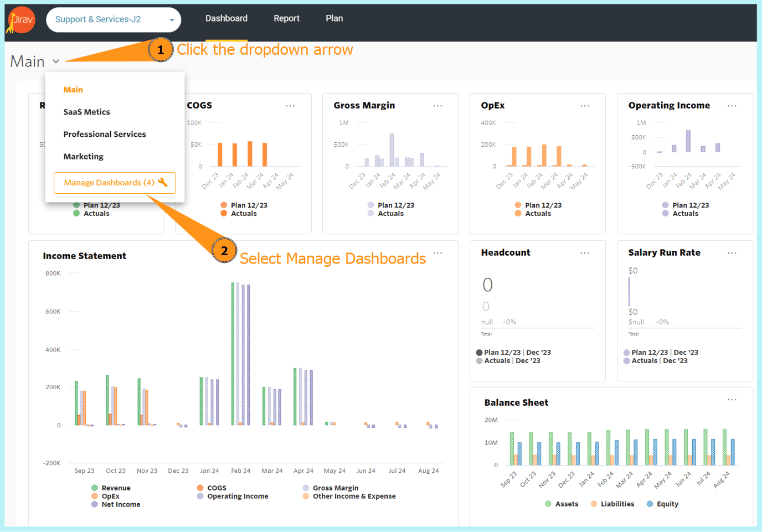Switch to the Report tab
Viewport: 762px width, 532px height.
[286, 18]
